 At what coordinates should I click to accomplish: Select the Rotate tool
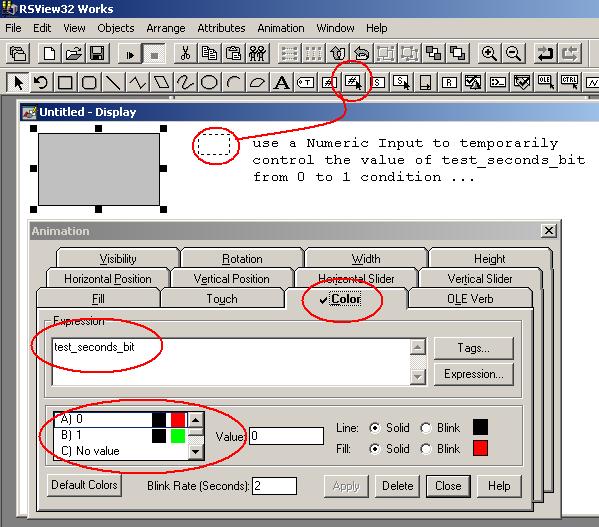pyautogui.click(x=41, y=82)
